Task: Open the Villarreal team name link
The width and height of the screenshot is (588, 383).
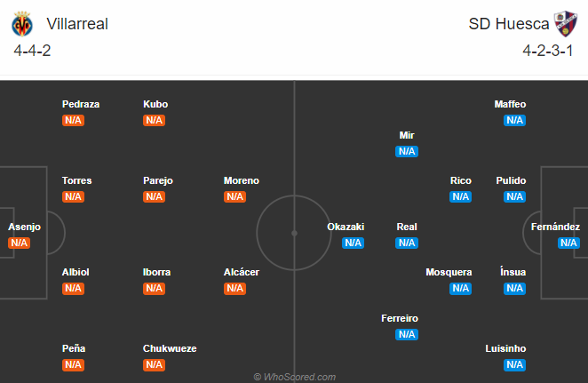Action: pyautogui.click(x=77, y=24)
